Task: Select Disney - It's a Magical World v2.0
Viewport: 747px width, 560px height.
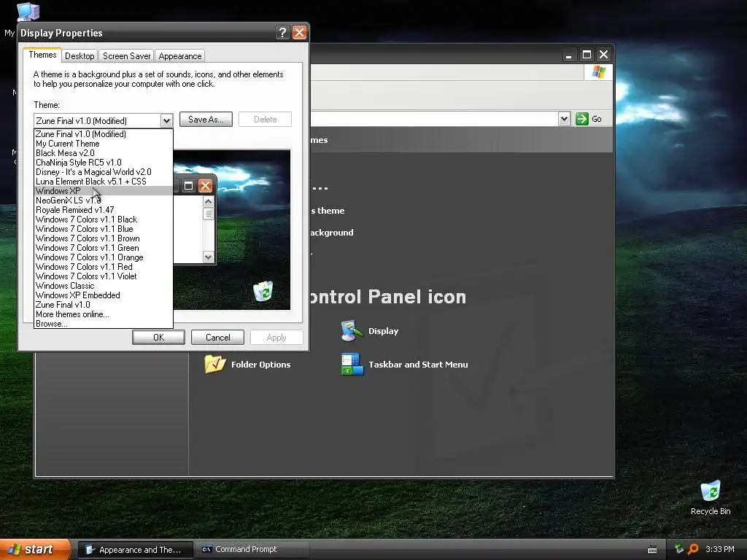Action: coord(104,172)
